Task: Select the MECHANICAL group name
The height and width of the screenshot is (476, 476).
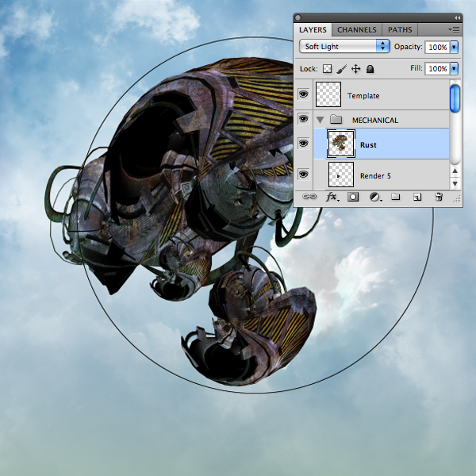Action: [x=375, y=121]
